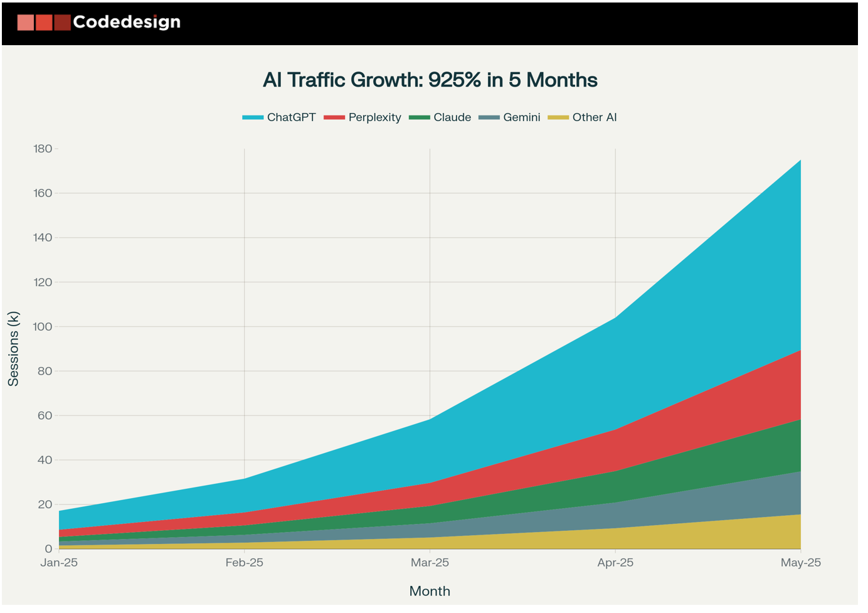This screenshot has width=868, height=613.
Task: Click the Perplexity legend label
Action: [374, 118]
